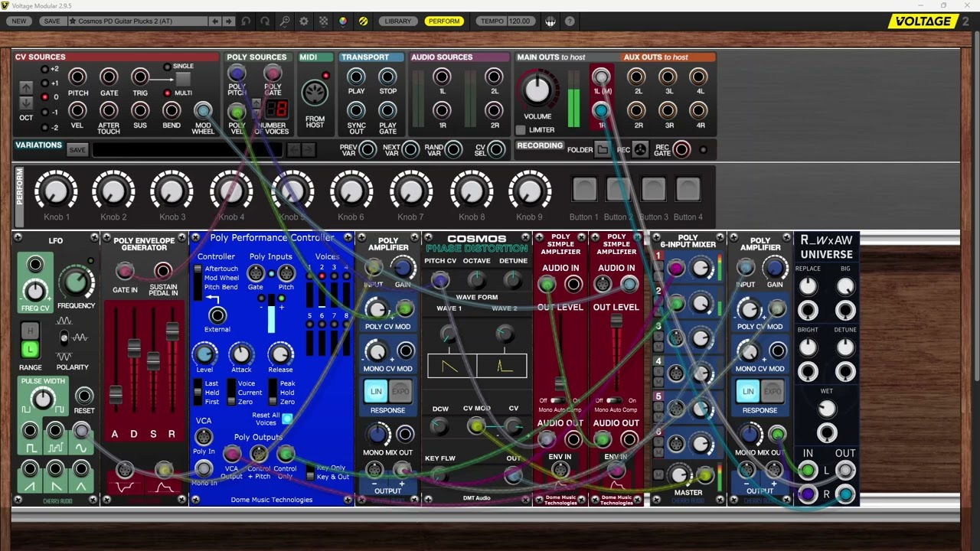Click the Cosmos WAVE 1 saw waveform display
Image resolution: width=980 pixels, height=551 pixels.
click(x=450, y=367)
